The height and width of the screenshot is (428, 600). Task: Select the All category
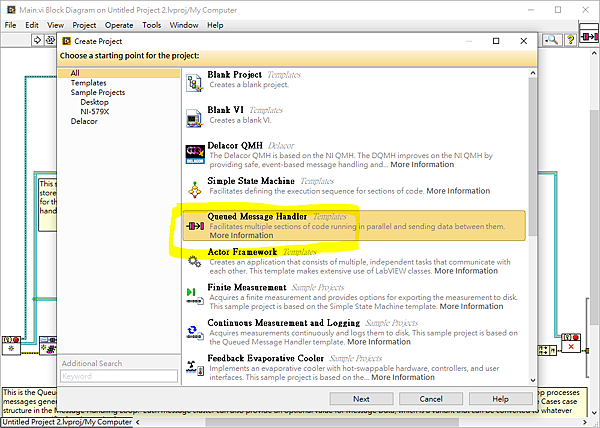click(119, 73)
